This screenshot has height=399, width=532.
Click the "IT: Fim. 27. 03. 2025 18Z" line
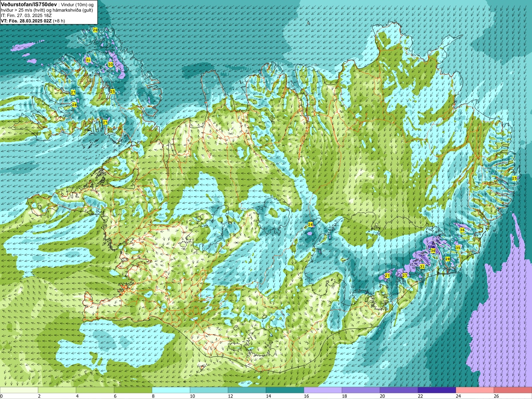pos(27,15)
